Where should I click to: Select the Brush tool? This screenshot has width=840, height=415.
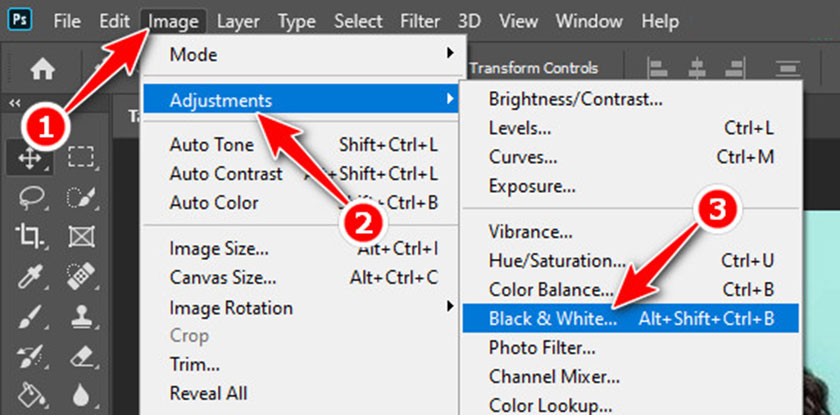(x=28, y=317)
